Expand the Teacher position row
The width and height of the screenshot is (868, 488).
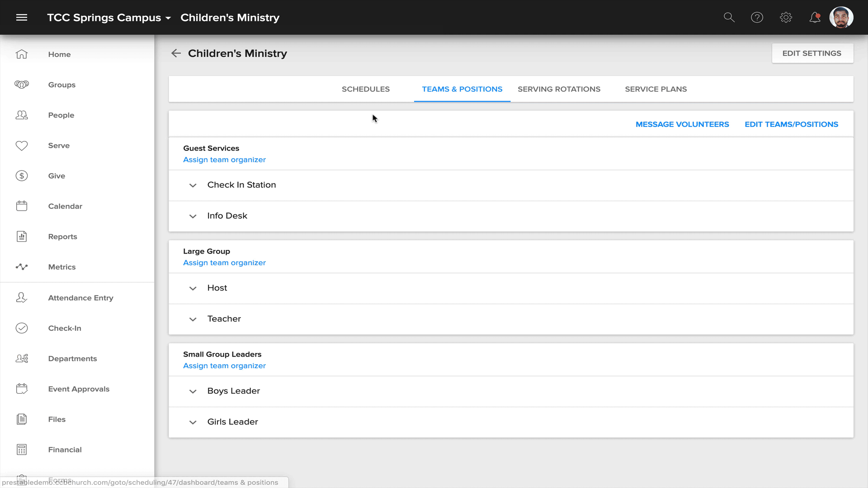pyautogui.click(x=193, y=319)
